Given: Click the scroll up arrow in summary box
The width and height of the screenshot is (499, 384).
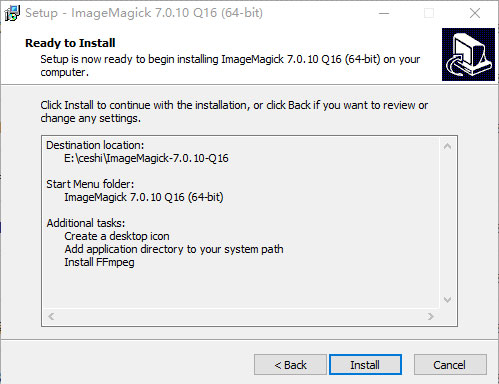Looking at the screenshot, I should [448, 146].
